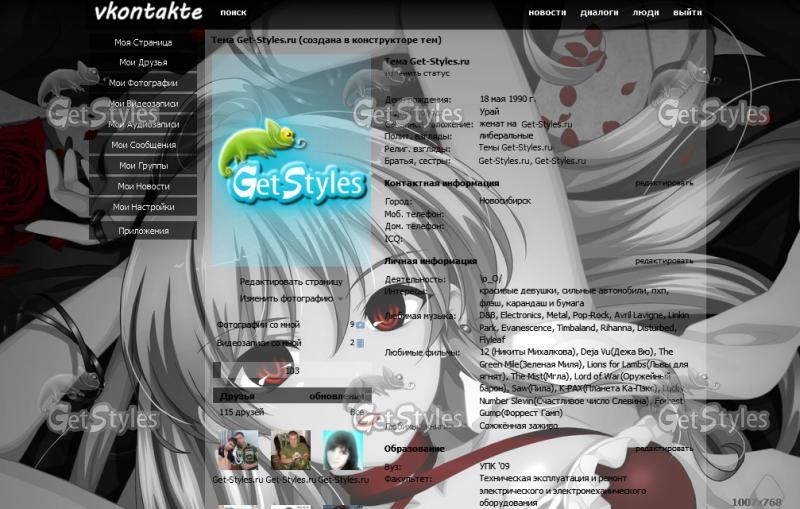Open Мои Сообщения in the sidebar
This screenshot has width=800, height=509.
143,145
